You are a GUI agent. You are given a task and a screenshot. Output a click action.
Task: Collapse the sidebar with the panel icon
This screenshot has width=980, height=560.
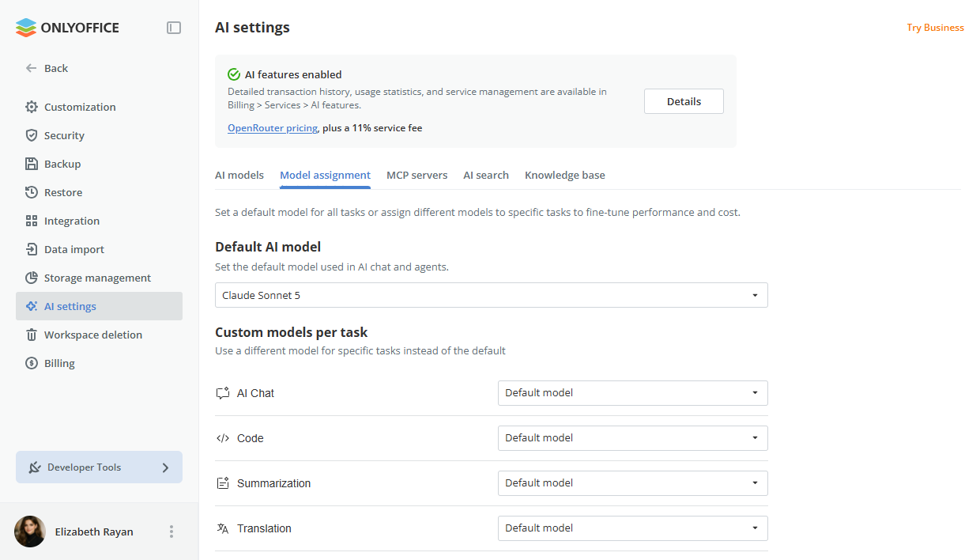click(x=174, y=28)
